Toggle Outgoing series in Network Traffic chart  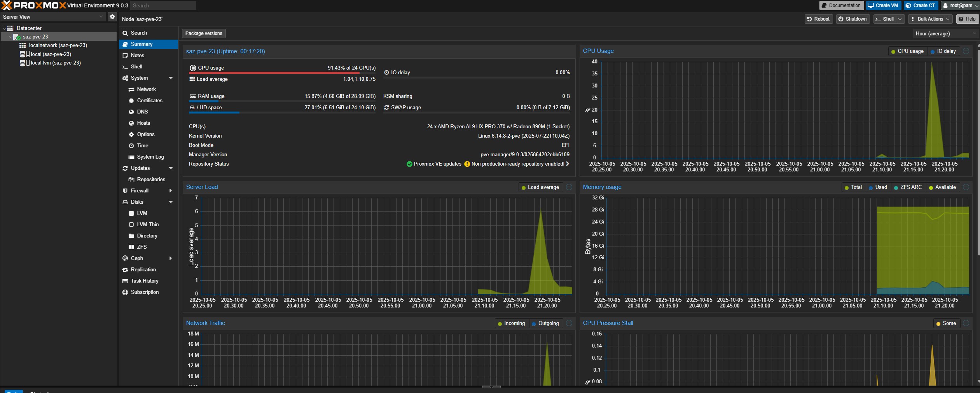click(x=545, y=323)
